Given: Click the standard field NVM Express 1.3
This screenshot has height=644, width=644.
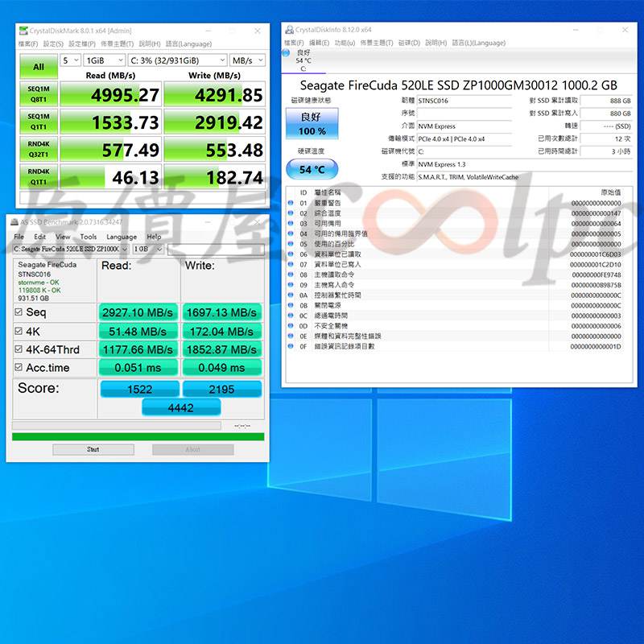Looking at the screenshot, I should [525, 164].
